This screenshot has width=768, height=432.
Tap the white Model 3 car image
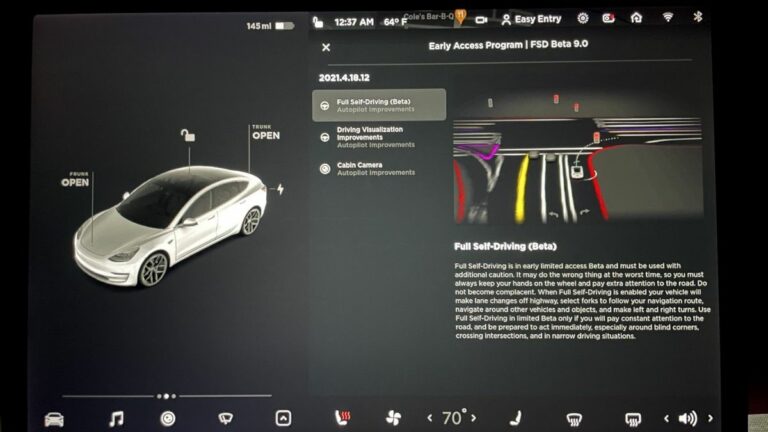(170, 225)
